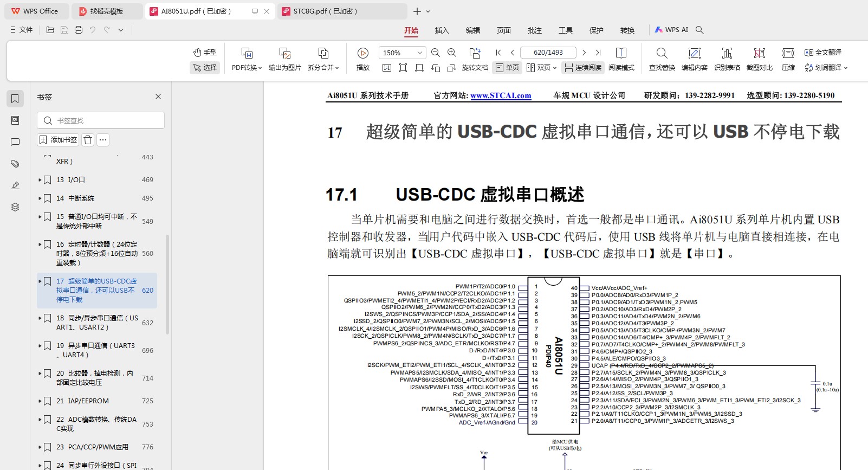Zoom out with the minus magnifier

click(436, 53)
